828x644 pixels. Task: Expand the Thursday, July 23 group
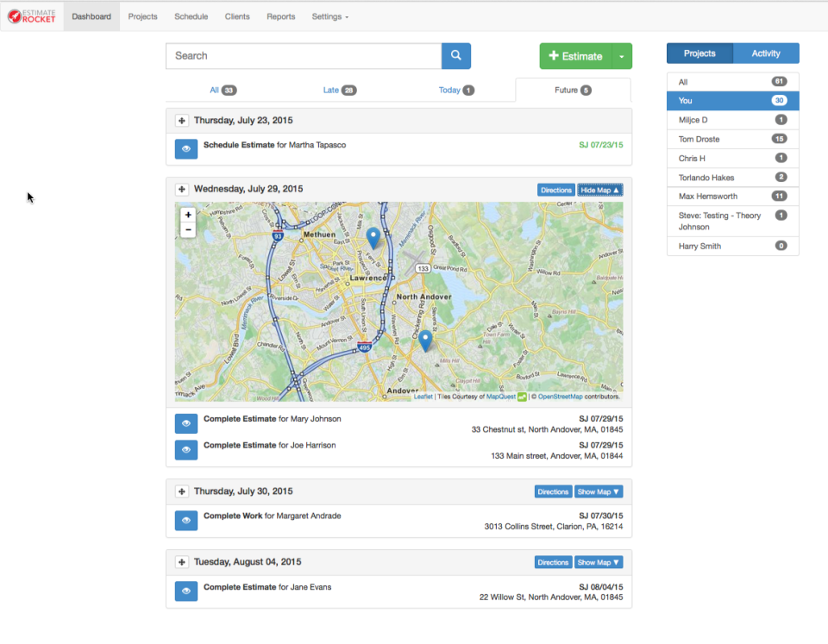click(x=181, y=120)
